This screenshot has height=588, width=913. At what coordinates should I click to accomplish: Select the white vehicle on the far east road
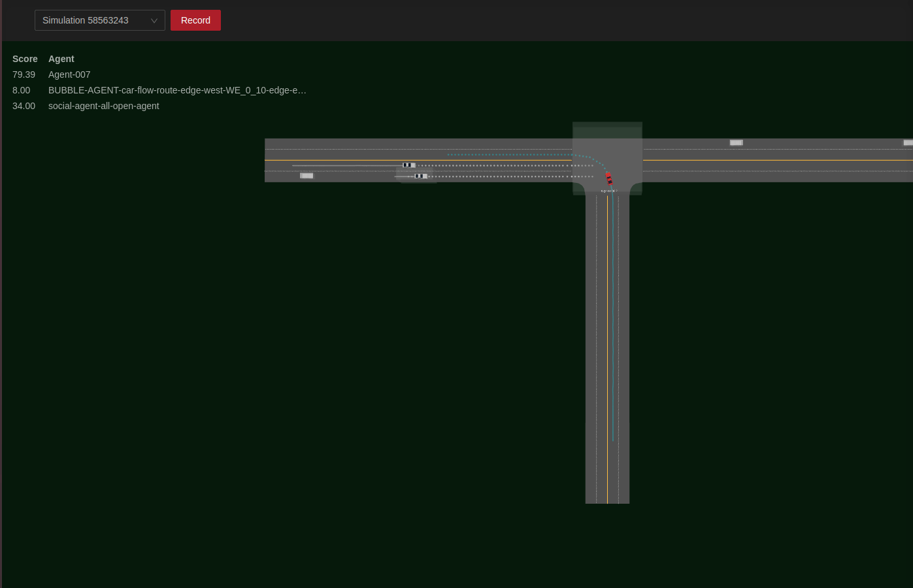tap(737, 142)
